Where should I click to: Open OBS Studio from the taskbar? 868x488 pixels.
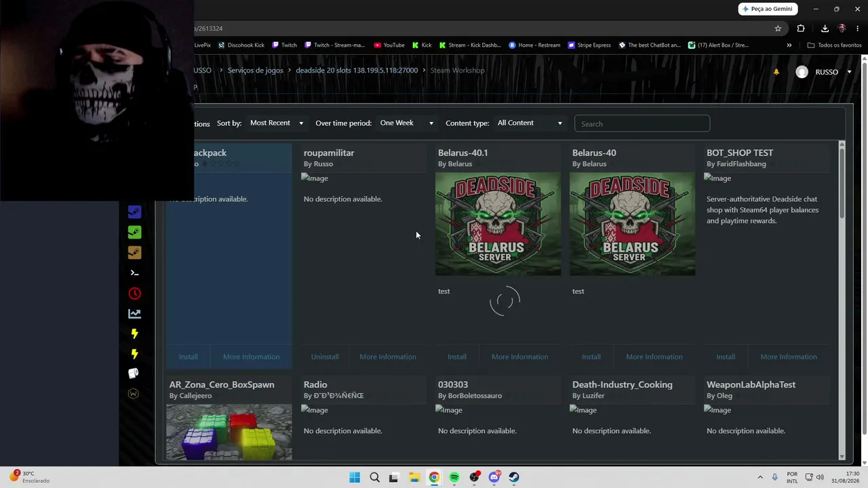tap(475, 477)
